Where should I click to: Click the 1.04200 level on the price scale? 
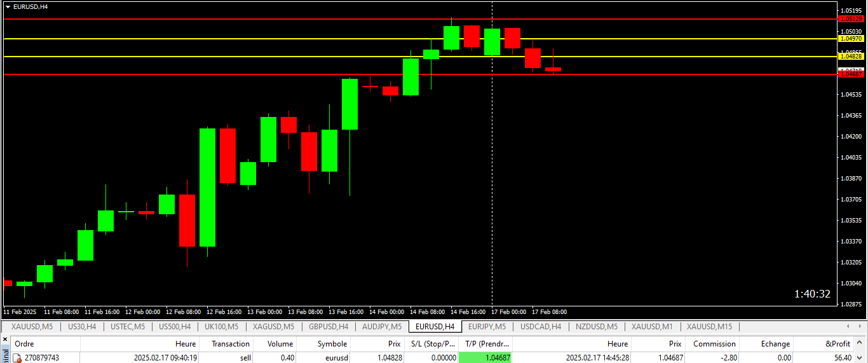(x=851, y=137)
